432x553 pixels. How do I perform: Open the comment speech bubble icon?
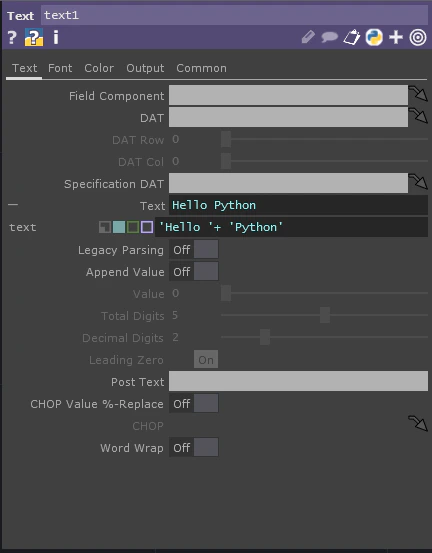[x=329, y=37]
